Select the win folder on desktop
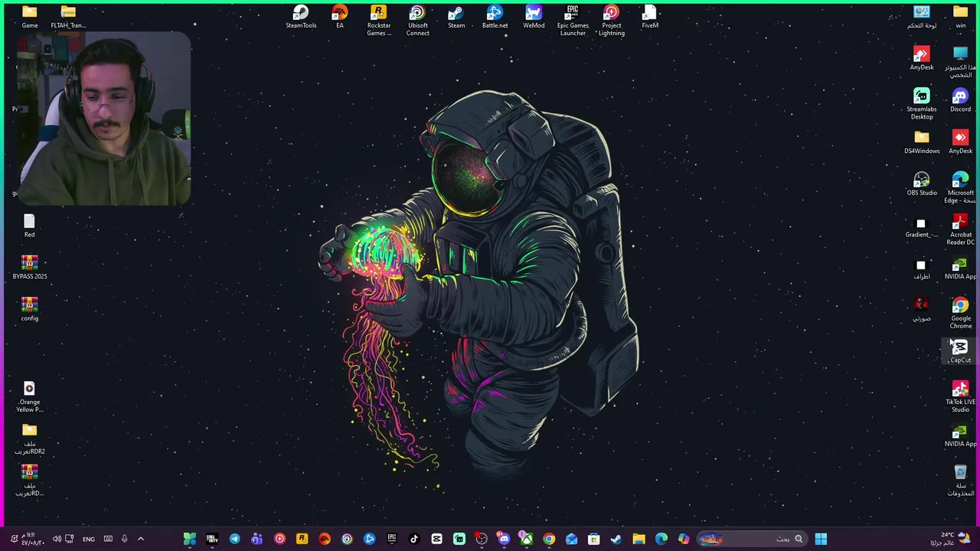 pos(960,17)
